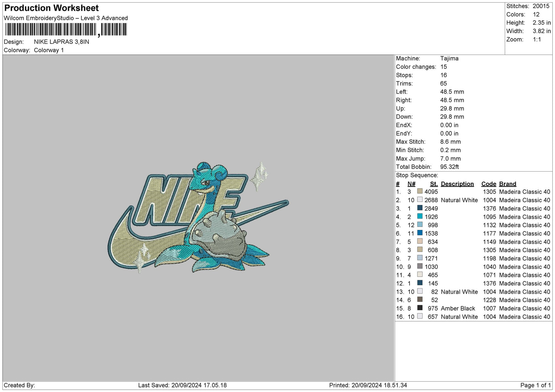Click 'Last Saved: 20/09/2024 17.05.18' footer

click(x=182, y=385)
